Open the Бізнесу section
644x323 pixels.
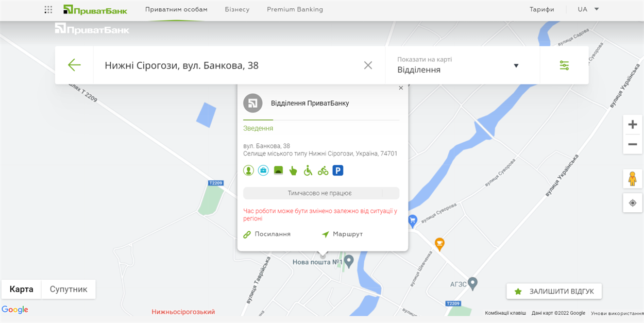coord(237,9)
